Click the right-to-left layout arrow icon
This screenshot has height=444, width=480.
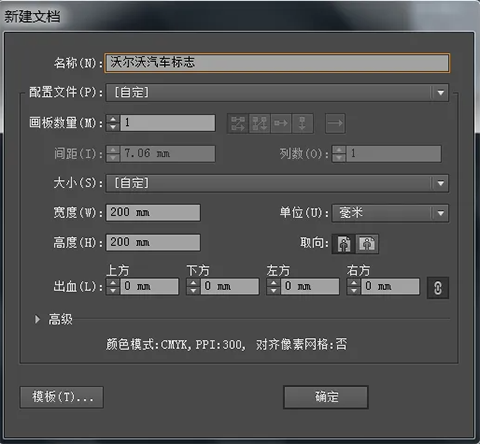335,123
